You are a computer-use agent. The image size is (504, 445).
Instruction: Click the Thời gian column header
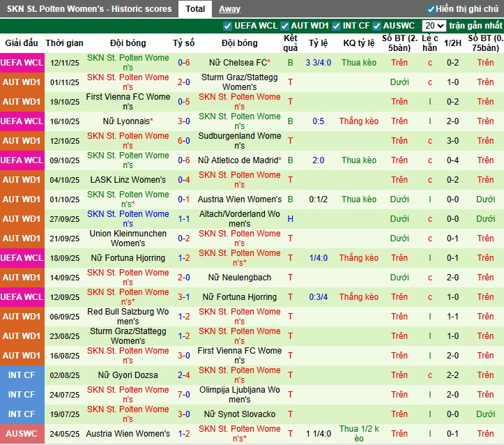pos(64,43)
